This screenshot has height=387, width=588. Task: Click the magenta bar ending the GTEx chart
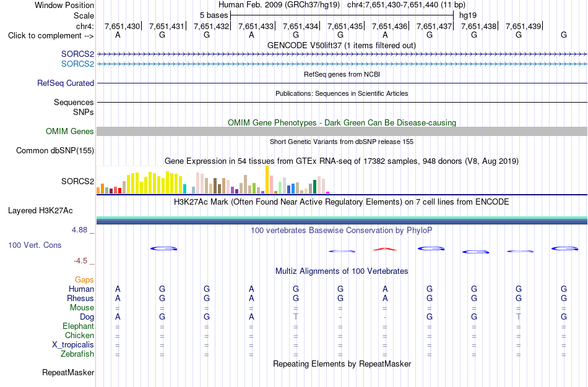point(328,192)
